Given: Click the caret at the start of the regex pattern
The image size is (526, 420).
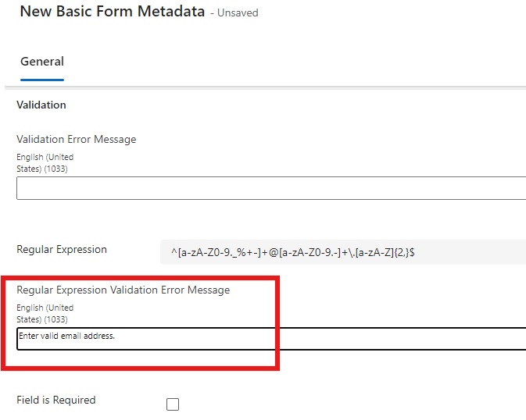Looking at the screenshot, I should point(174,251).
